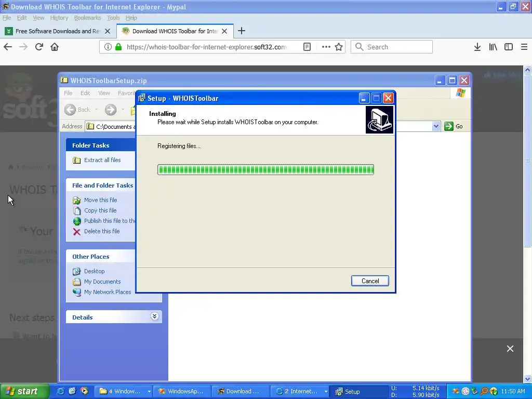Open the browser Edit menu

22,18
